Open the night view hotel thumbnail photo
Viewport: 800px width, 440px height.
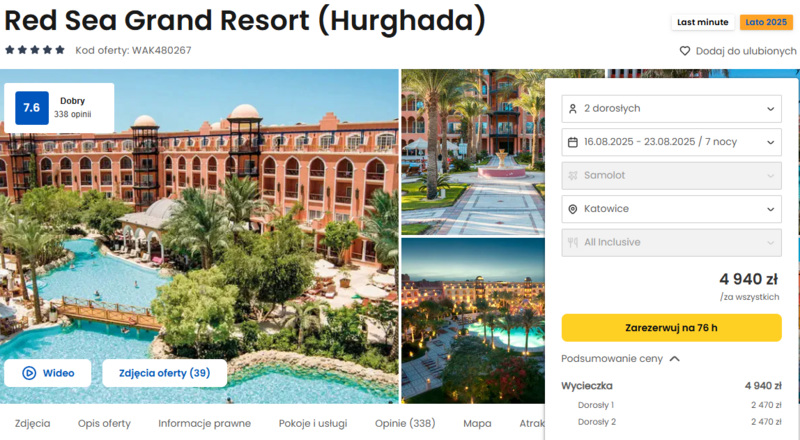pos(473,321)
